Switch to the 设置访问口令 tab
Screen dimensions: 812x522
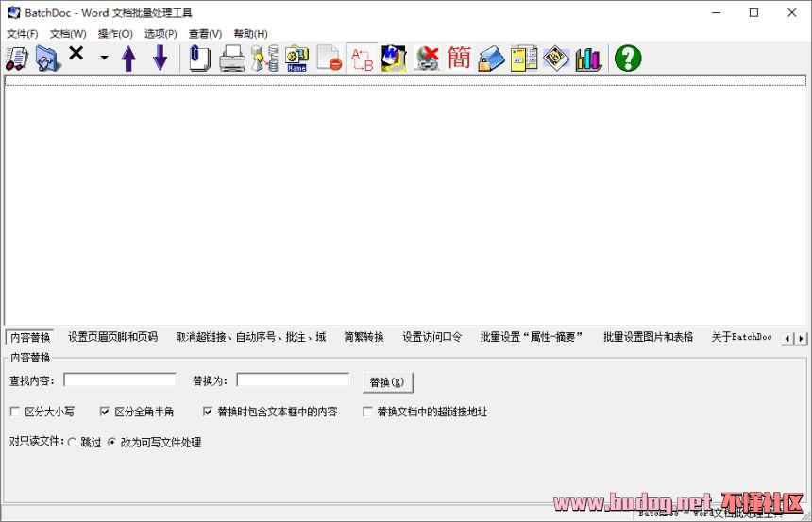click(x=431, y=337)
